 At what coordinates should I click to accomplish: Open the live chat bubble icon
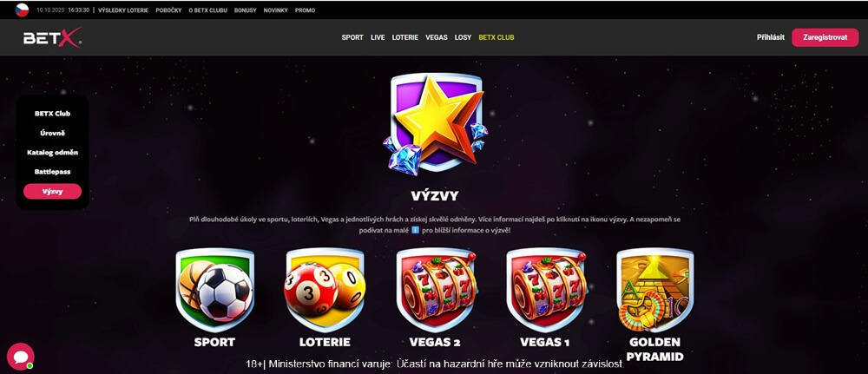coord(21,357)
